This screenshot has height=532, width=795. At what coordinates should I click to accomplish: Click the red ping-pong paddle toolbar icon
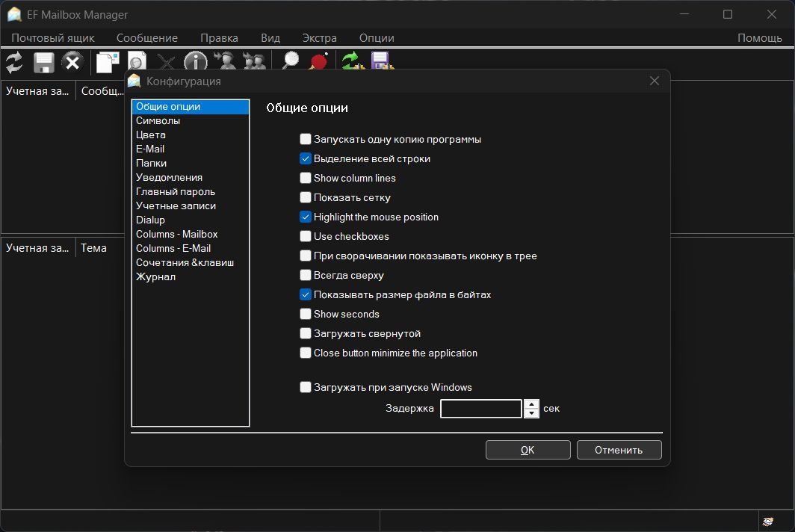[x=319, y=61]
